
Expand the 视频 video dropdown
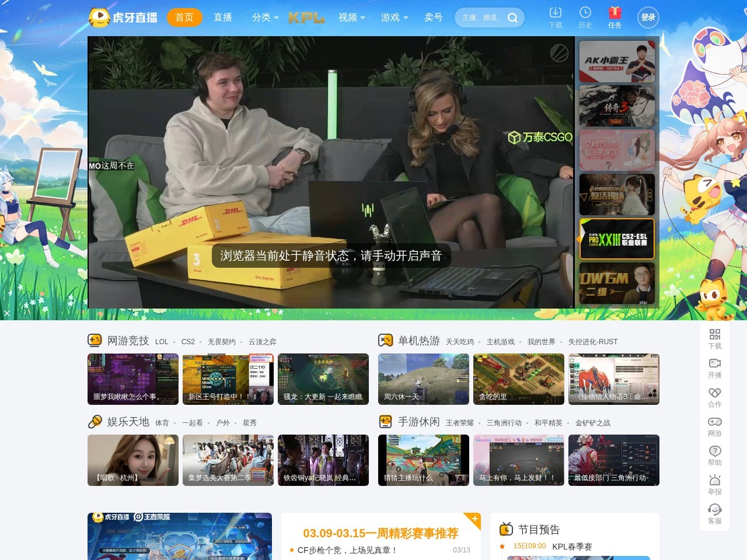[x=351, y=17]
